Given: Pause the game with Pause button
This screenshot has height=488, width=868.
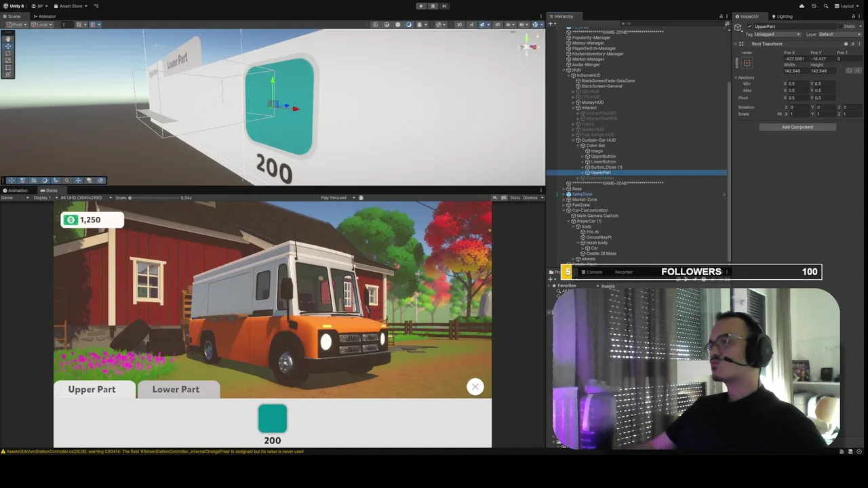Looking at the screenshot, I should (433, 6).
